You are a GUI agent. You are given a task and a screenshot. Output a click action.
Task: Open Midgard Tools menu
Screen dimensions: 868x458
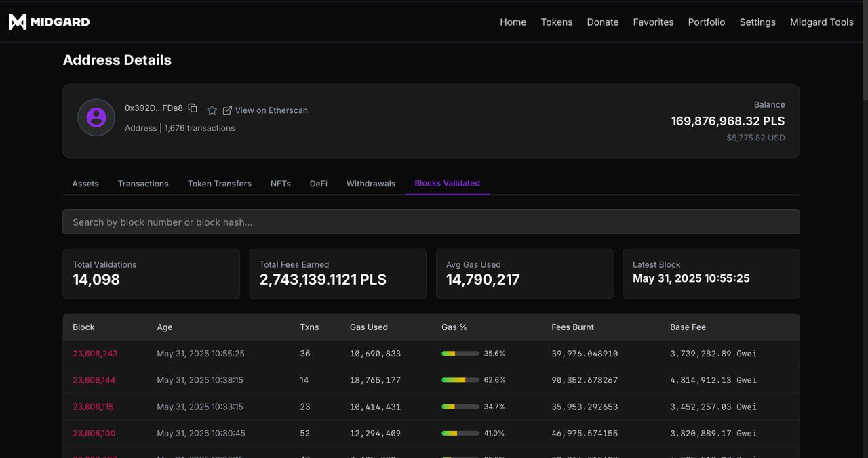(x=822, y=22)
